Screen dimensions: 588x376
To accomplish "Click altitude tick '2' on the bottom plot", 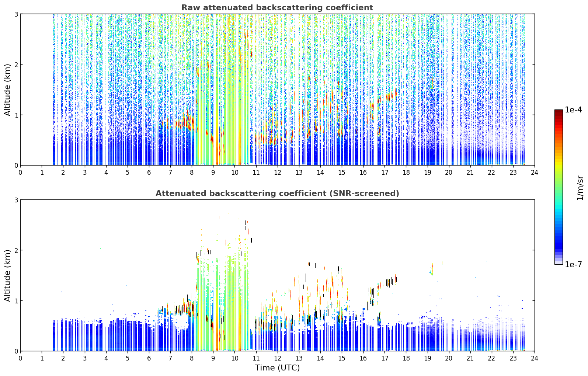I will click(x=16, y=250).
